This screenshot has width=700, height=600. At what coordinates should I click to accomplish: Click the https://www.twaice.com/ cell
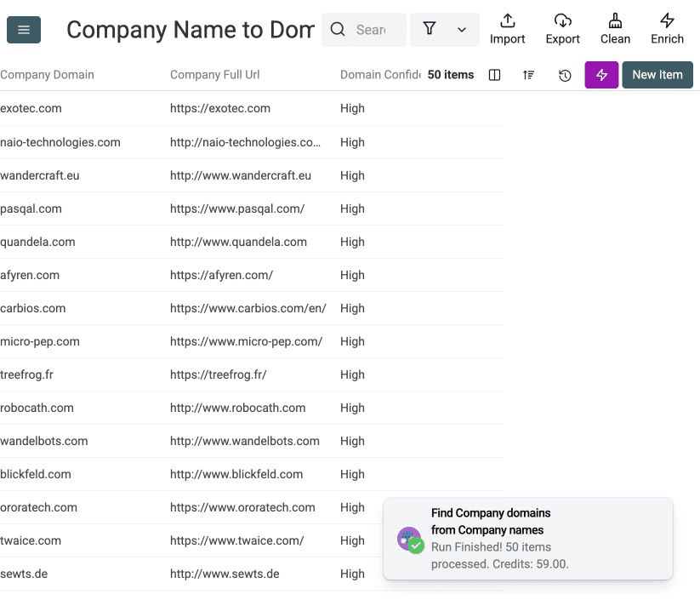(237, 540)
